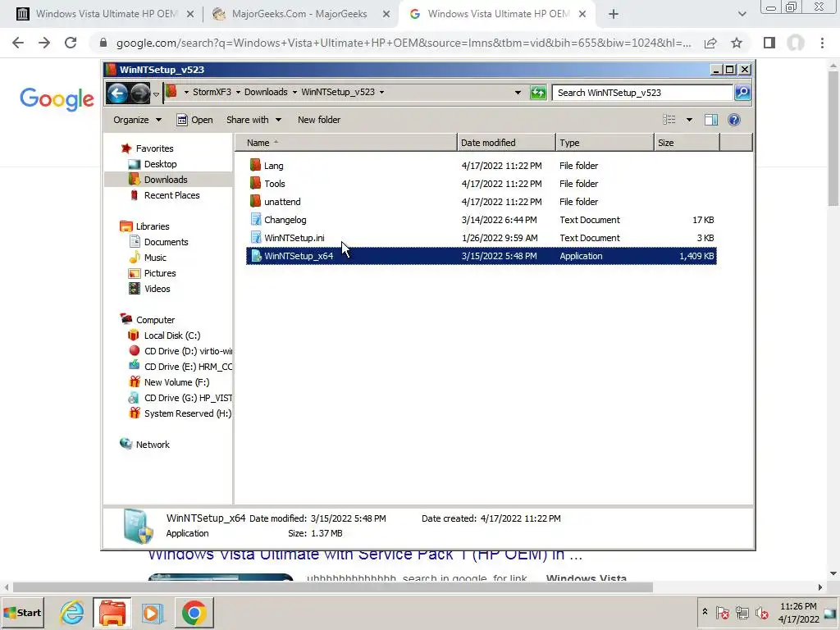Expand the Downloads breadcrumb arrow

(x=294, y=92)
